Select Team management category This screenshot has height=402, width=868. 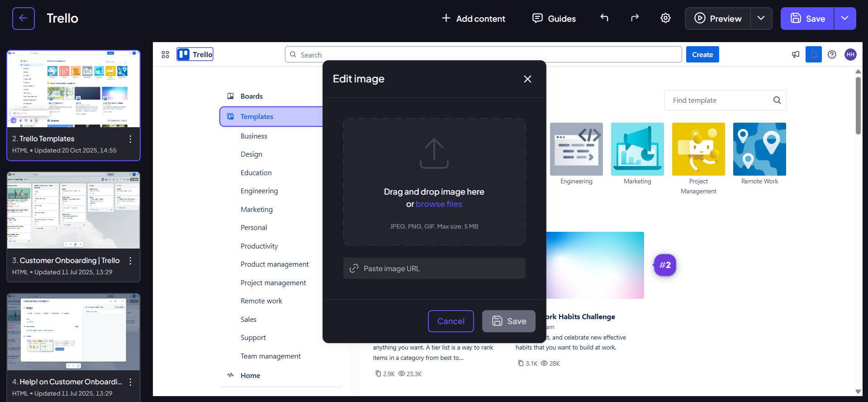pos(270,356)
